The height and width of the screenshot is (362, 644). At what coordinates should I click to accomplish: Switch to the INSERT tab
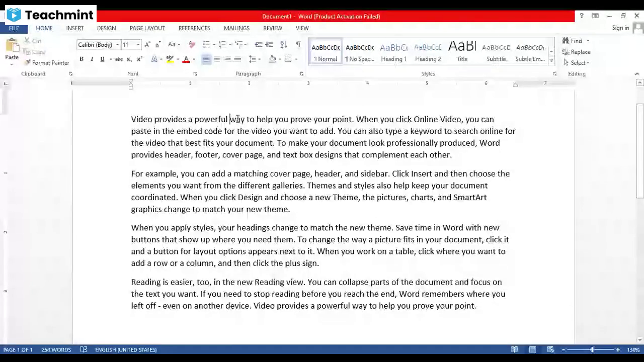coord(74,28)
